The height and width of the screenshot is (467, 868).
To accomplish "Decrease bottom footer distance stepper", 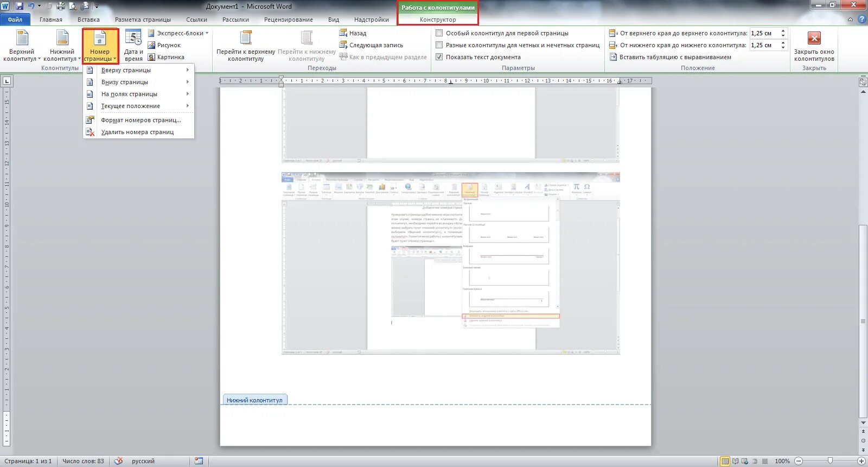I will [x=783, y=48].
